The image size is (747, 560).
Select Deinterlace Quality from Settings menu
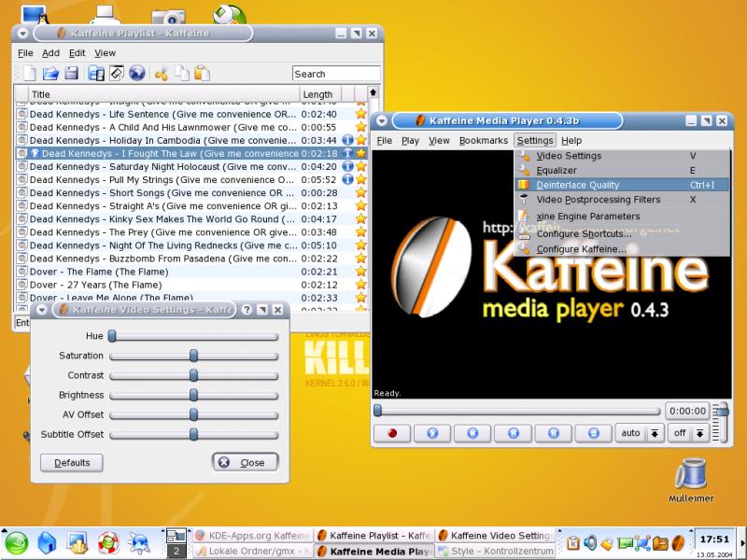(578, 185)
